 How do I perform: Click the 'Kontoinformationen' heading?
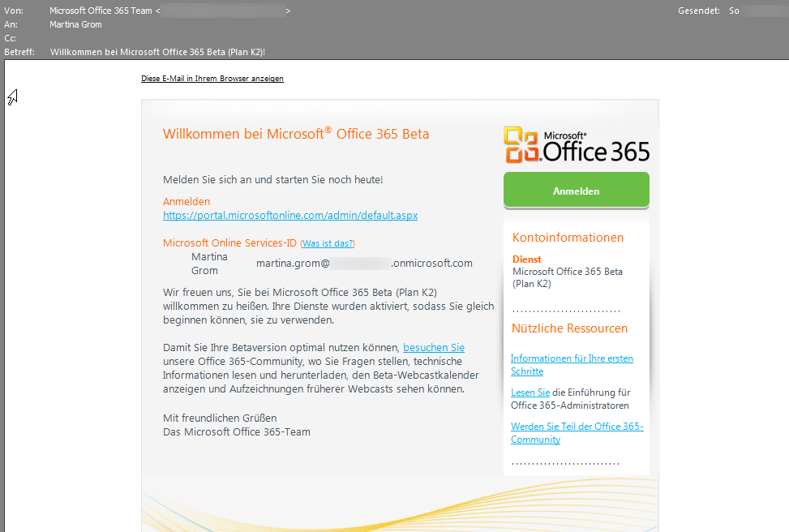[568, 238]
